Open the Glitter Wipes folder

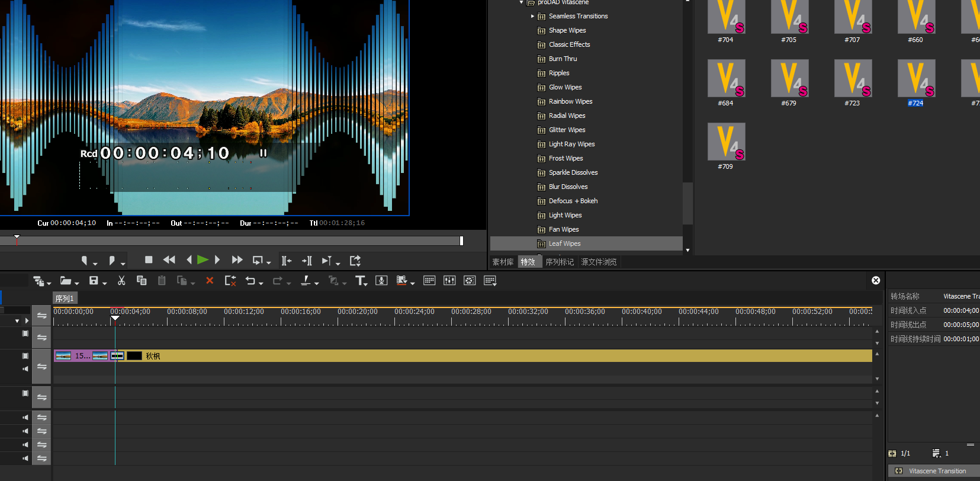[x=567, y=130]
